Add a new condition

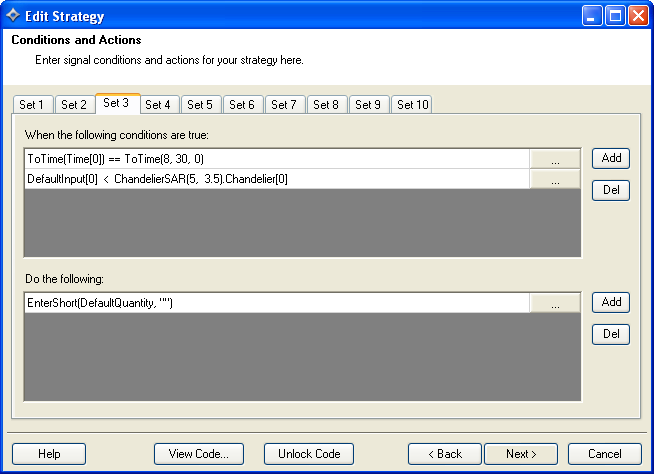click(611, 158)
